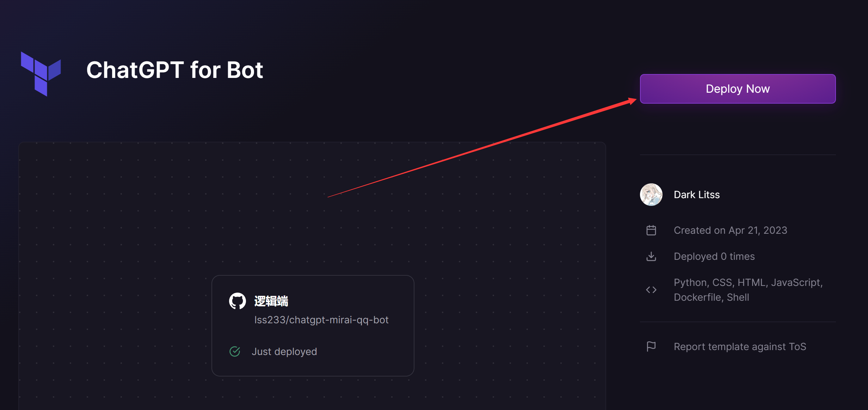Image resolution: width=868 pixels, height=410 pixels.
Task: Click the Deployed 0 times text
Action: pos(714,256)
